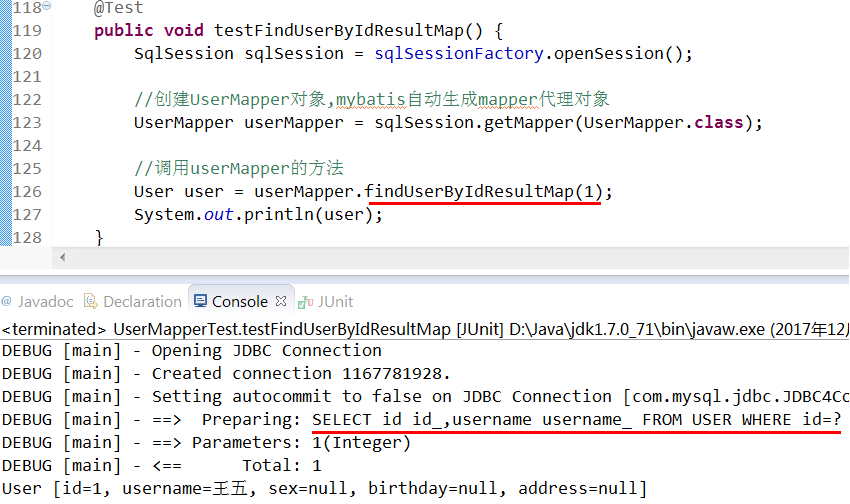Click the @Test annotation
850x504 pixels.
(119, 8)
